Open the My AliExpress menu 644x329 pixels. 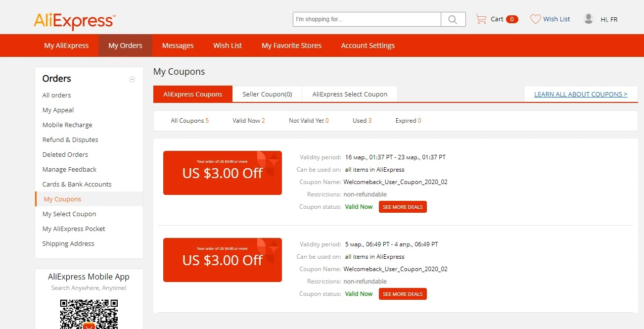[x=66, y=46]
